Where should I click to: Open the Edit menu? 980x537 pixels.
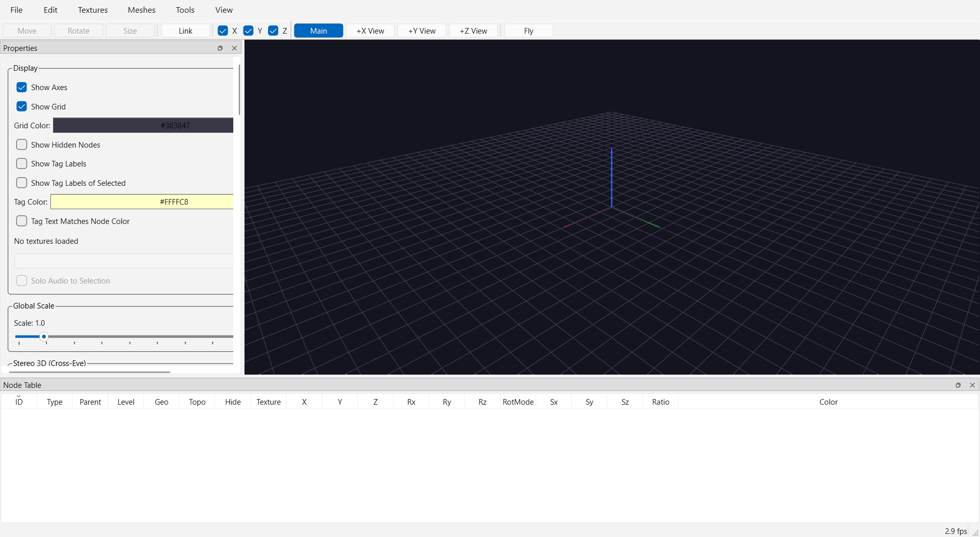50,10
